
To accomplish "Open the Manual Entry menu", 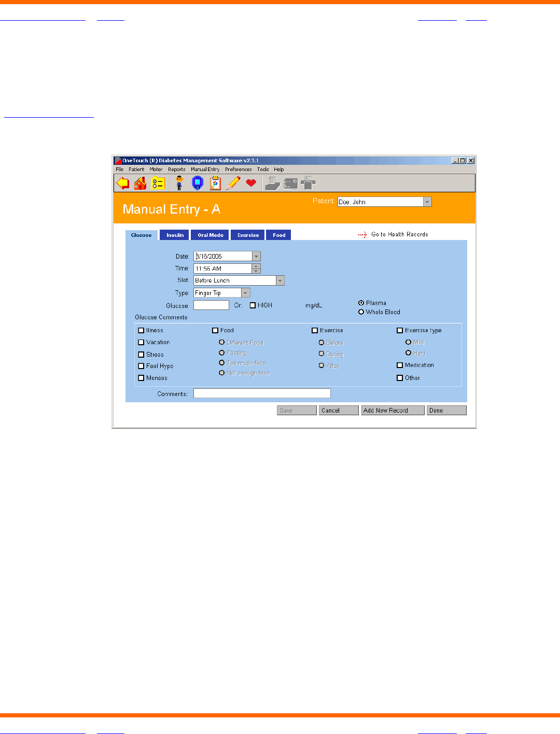I will point(205,170).
